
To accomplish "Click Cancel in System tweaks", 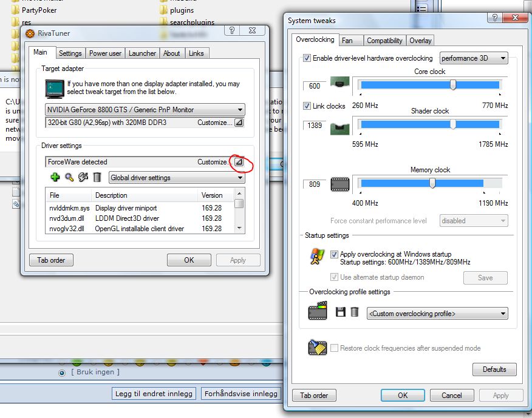I will point(452,396).
